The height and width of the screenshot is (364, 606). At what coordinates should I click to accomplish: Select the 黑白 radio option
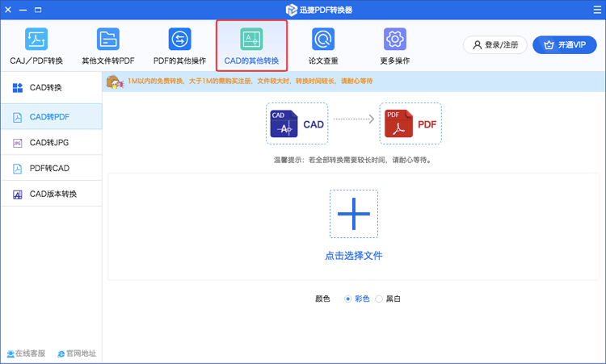379,299
